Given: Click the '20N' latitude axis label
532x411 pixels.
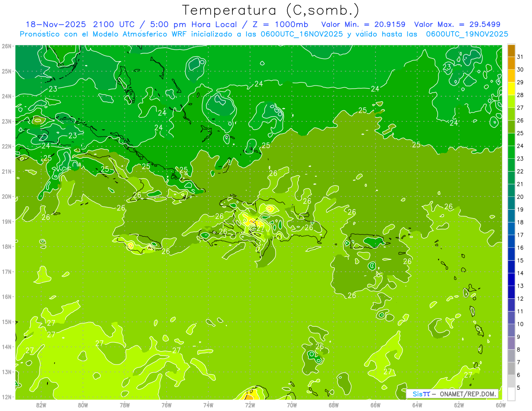Looking at the screenshot, I should [x=7, y=196].
